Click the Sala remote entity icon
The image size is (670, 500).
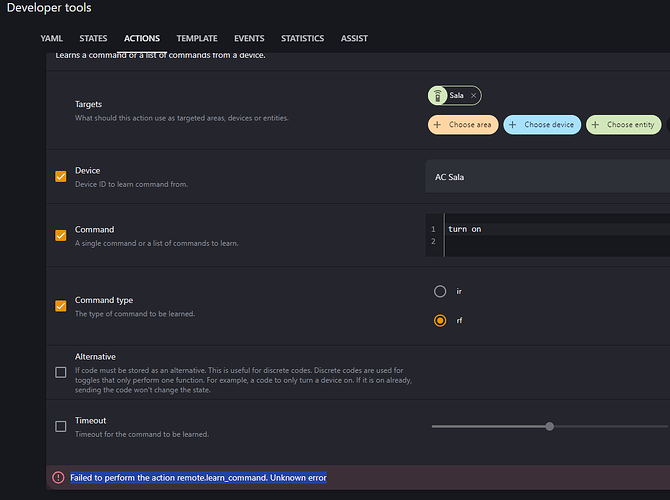[438, 96]
